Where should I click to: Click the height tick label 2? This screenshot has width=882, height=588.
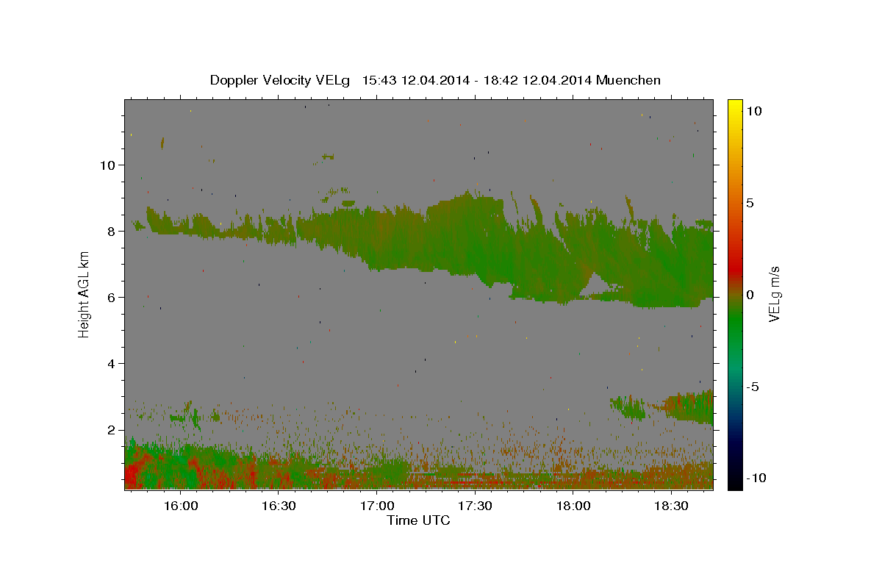click(x=112, y=430)
